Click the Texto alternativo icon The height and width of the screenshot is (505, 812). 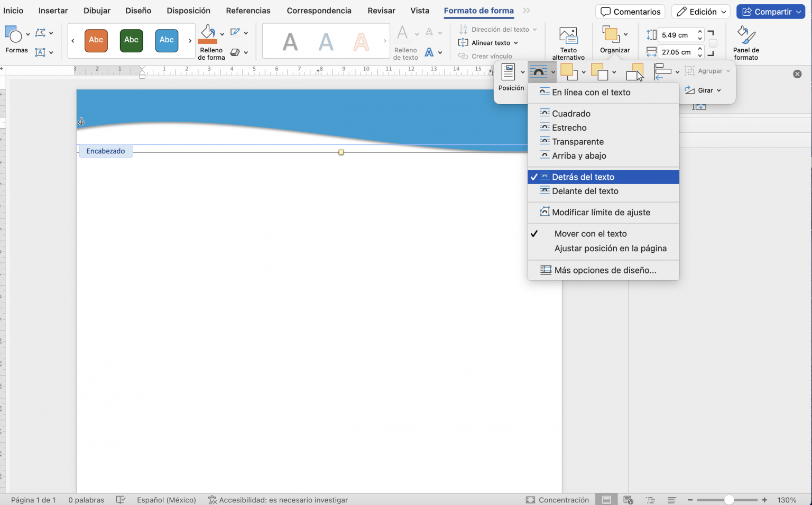[x=568, y=34]
